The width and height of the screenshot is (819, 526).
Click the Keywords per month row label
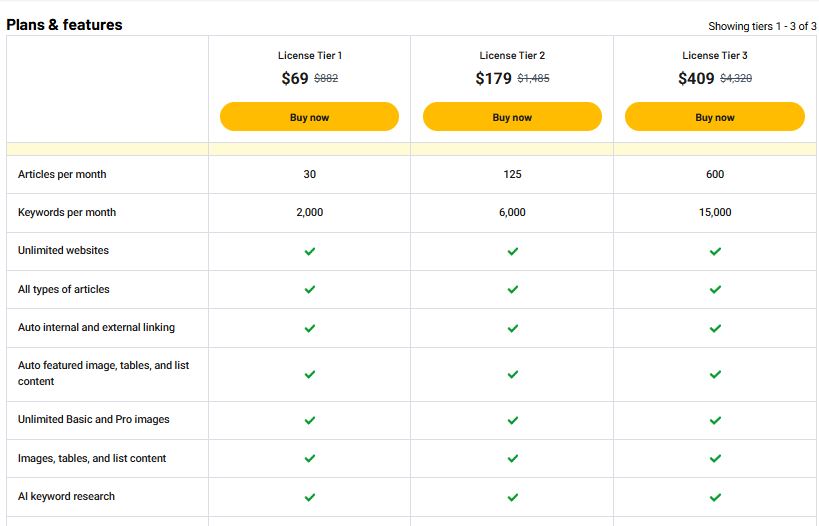coord(67,213)
